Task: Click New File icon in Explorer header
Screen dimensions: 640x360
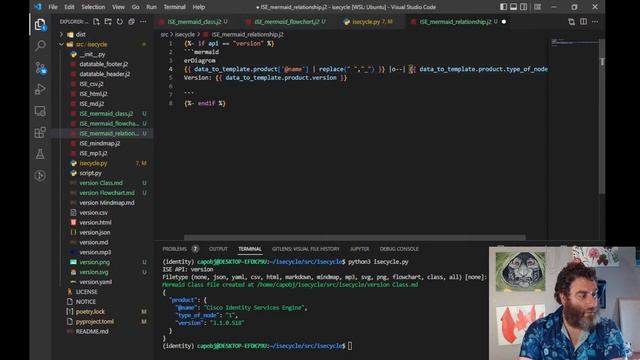Action: click(96, 22)
